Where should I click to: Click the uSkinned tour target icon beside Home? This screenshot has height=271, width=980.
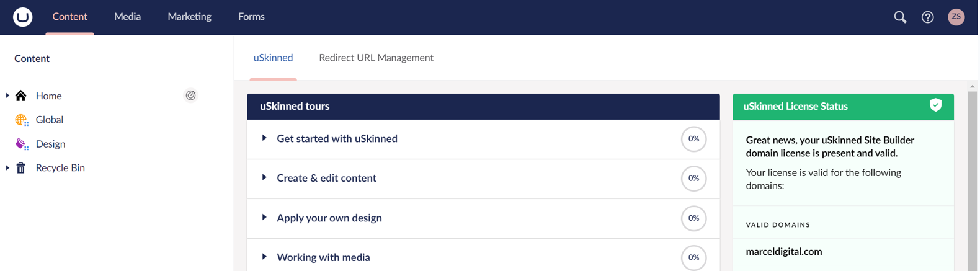pos(190,96)
